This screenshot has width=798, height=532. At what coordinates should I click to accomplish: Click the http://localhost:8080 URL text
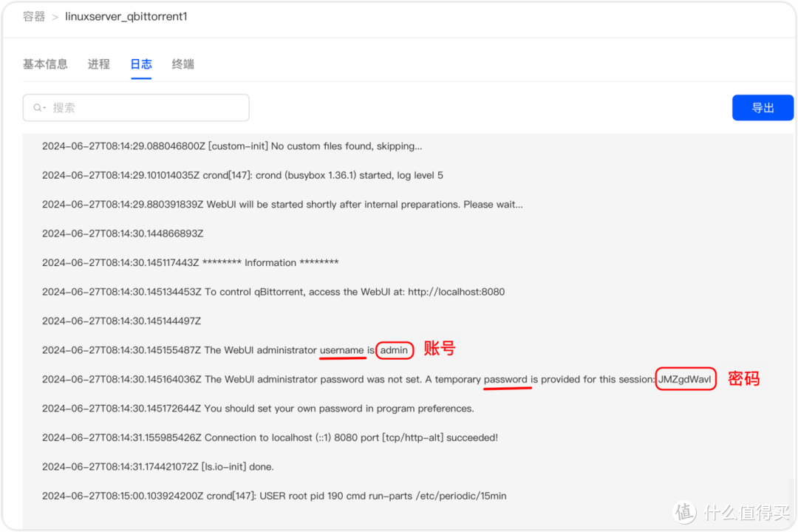(x=457, y=292)
